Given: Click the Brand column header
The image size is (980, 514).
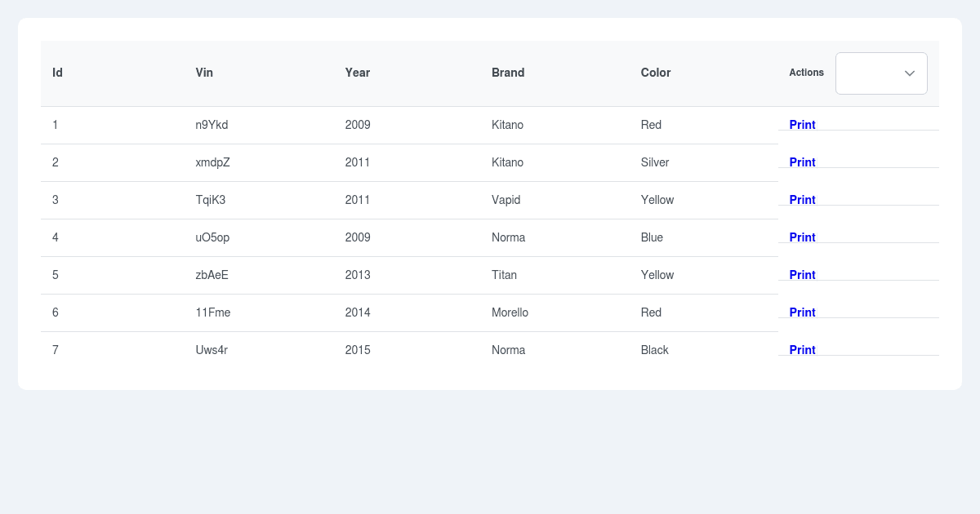Looking at the screenshot, I should [x=508, y=73].
